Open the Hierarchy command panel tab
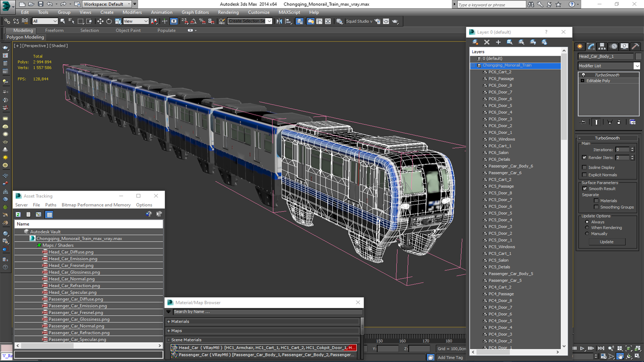The image size is (644, 362). [x=602, y=46]
